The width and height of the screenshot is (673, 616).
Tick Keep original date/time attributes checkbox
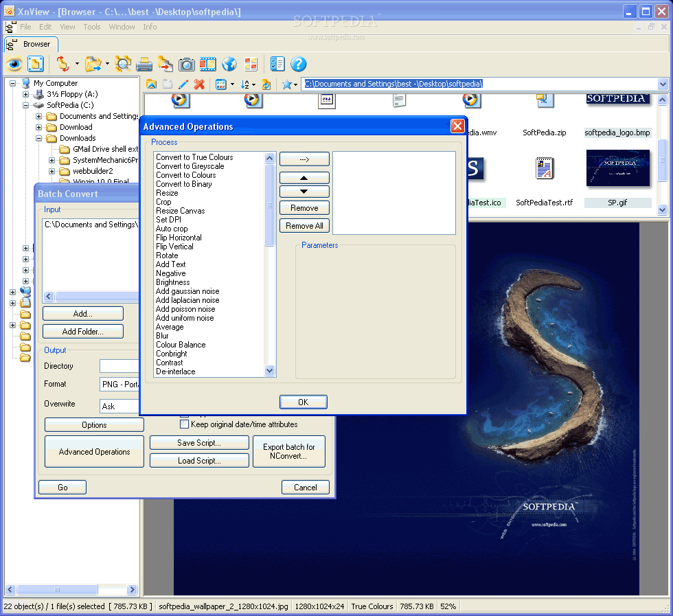tap(184, 424)
